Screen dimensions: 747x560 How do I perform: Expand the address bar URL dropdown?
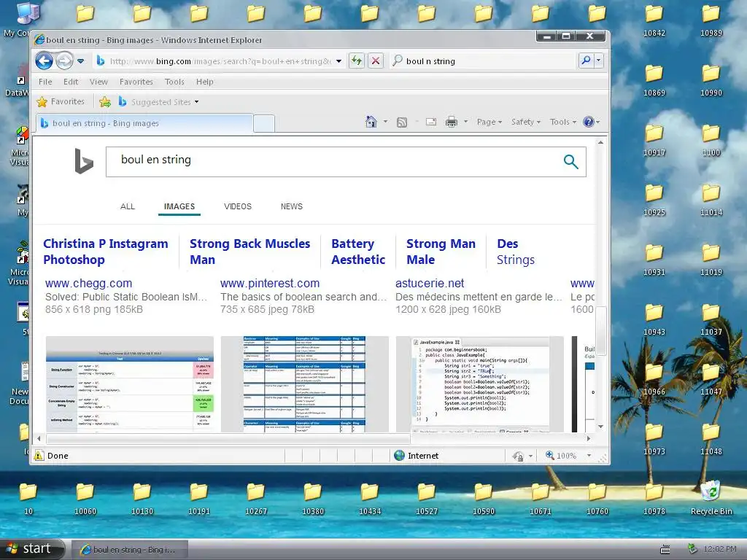coord(338,61)
